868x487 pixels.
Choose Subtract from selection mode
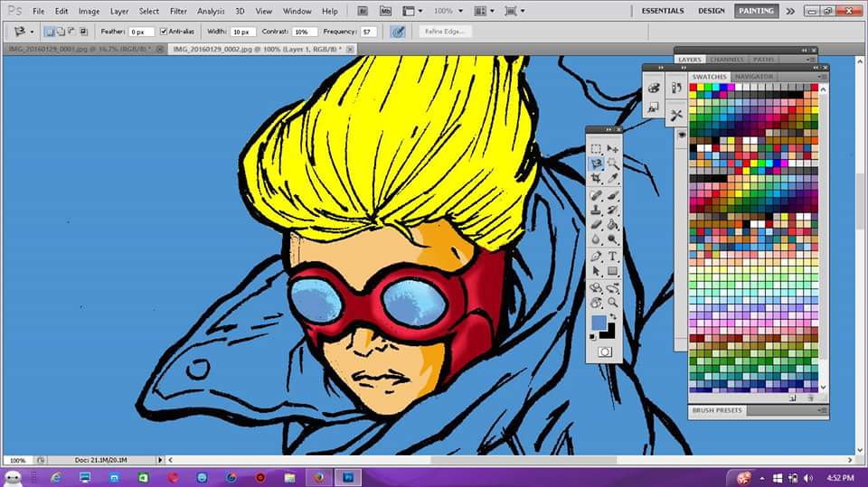pos(71,32)
